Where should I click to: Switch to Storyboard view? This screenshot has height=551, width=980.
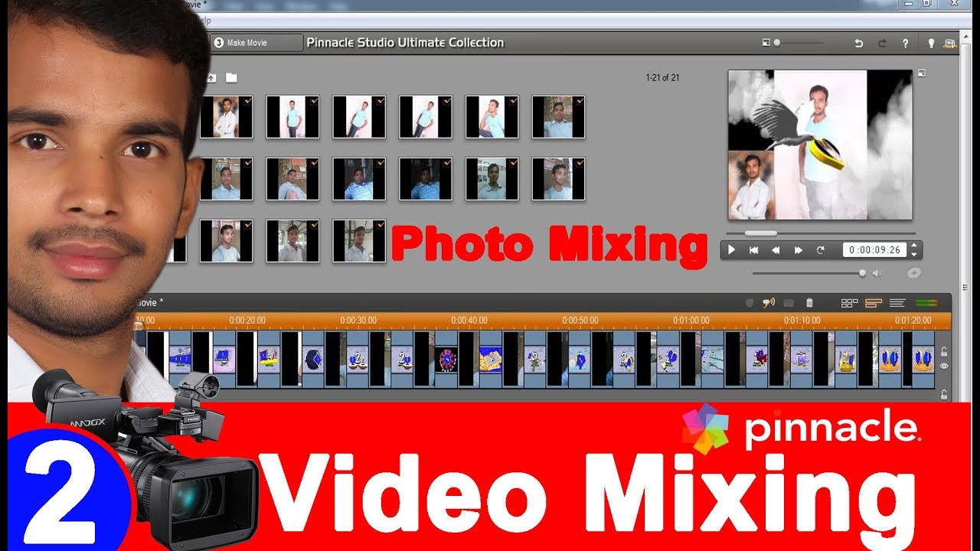click(849, 303)
